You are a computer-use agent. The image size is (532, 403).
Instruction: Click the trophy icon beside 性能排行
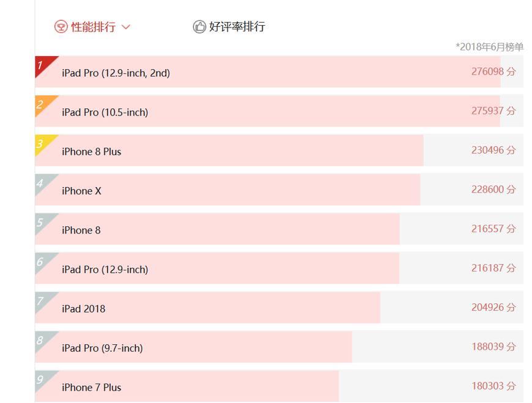[61, 27]
